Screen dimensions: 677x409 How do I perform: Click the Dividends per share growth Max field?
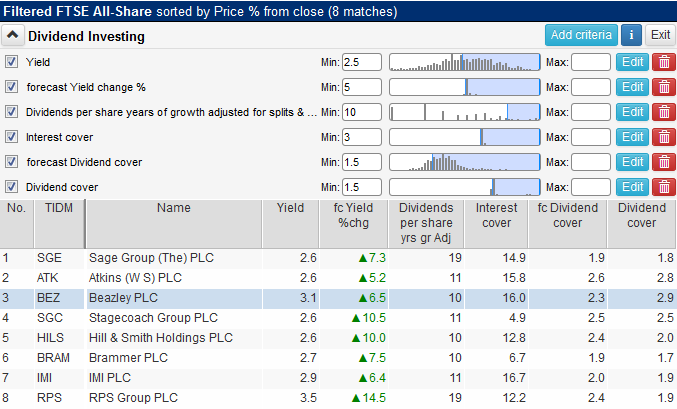[591, 112]
